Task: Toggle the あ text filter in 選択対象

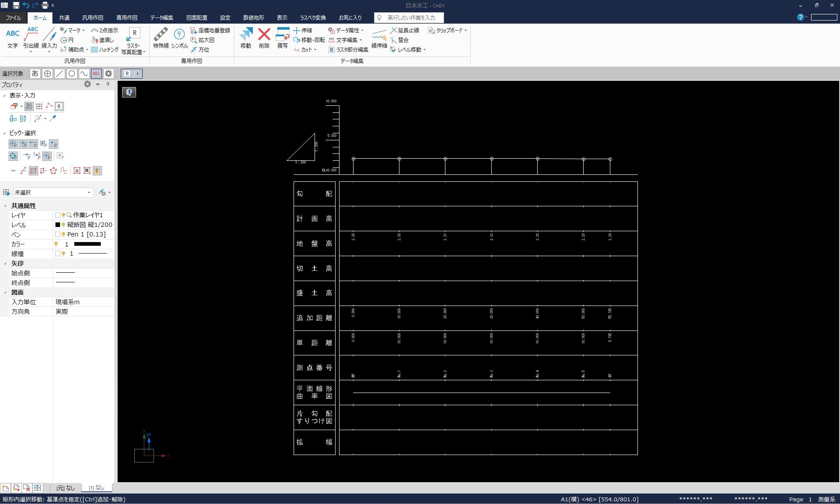Action: (35, 73)
